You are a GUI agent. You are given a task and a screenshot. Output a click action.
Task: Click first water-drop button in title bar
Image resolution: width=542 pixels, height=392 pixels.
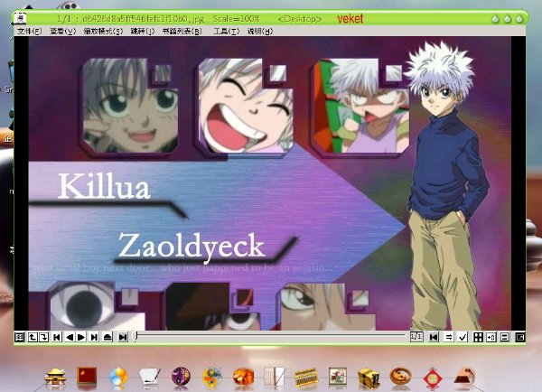(x=495, y=19)
